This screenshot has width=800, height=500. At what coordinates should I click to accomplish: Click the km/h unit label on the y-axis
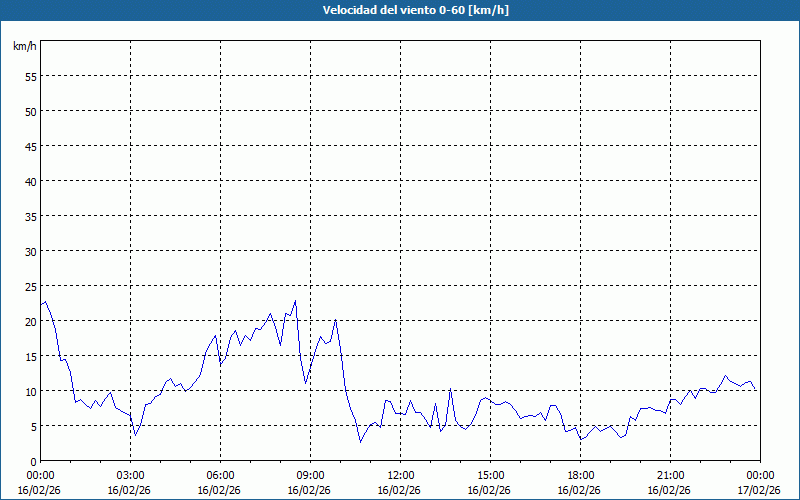pos(24,46)
